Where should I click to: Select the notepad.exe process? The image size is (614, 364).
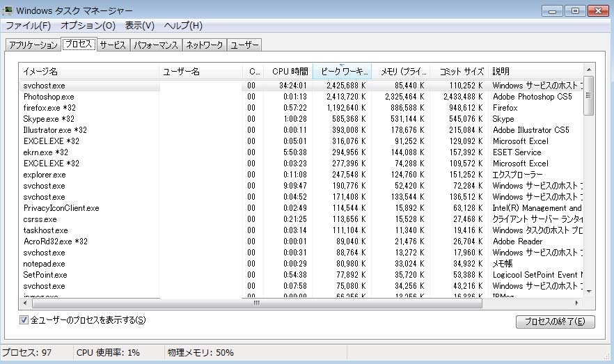coord(301,264)
